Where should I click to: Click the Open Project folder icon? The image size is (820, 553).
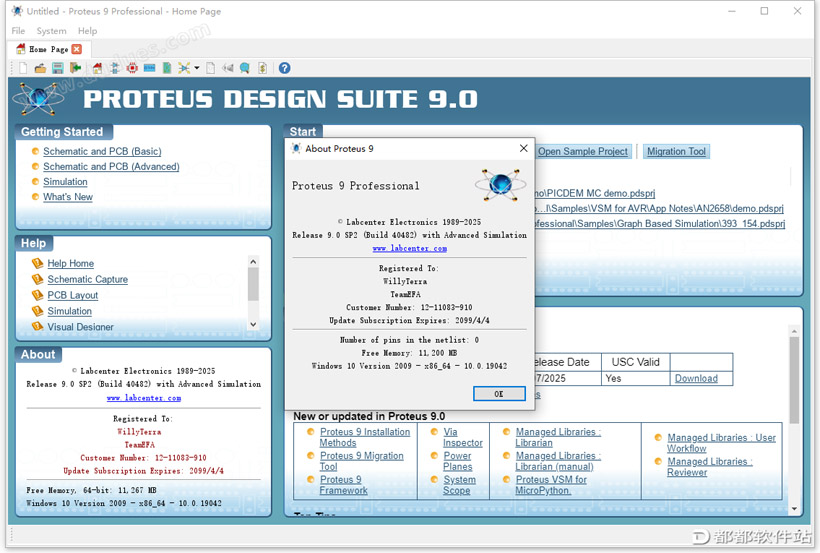(40, 68)
